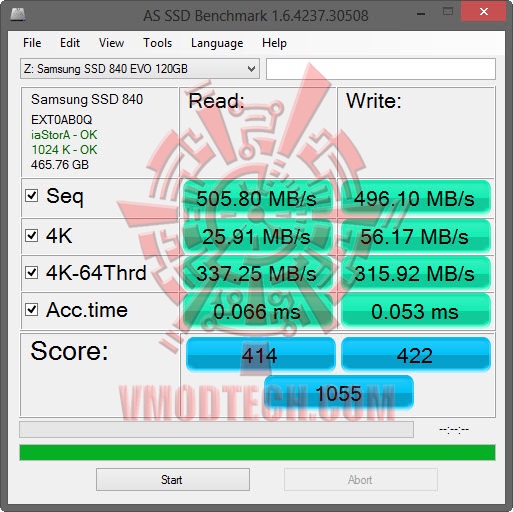Click the AS SSD drive icon in title bar
The height and width of the screenshot is (512, 513).
coord(18,14)
